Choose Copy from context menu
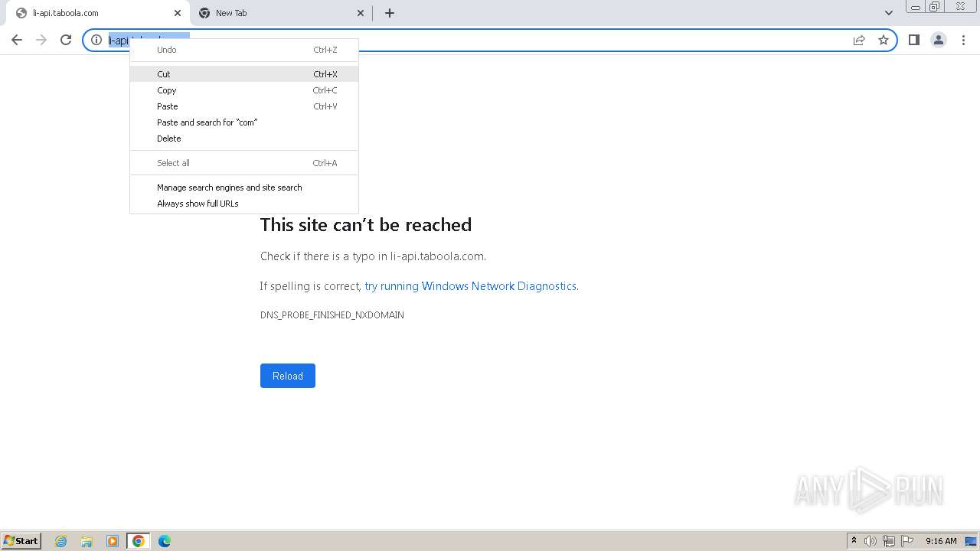Viewport: 980px width, 551px height. [x=244, y=90]
